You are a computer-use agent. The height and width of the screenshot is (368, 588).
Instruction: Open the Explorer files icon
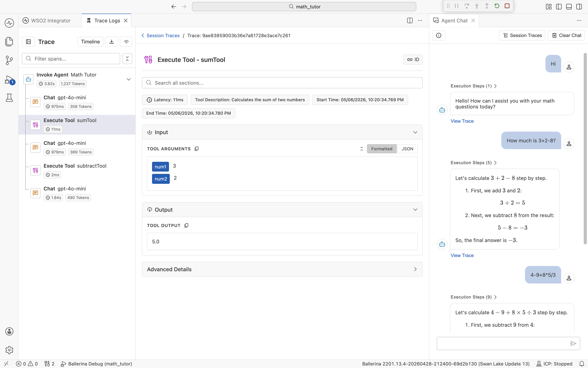(9, 41)
